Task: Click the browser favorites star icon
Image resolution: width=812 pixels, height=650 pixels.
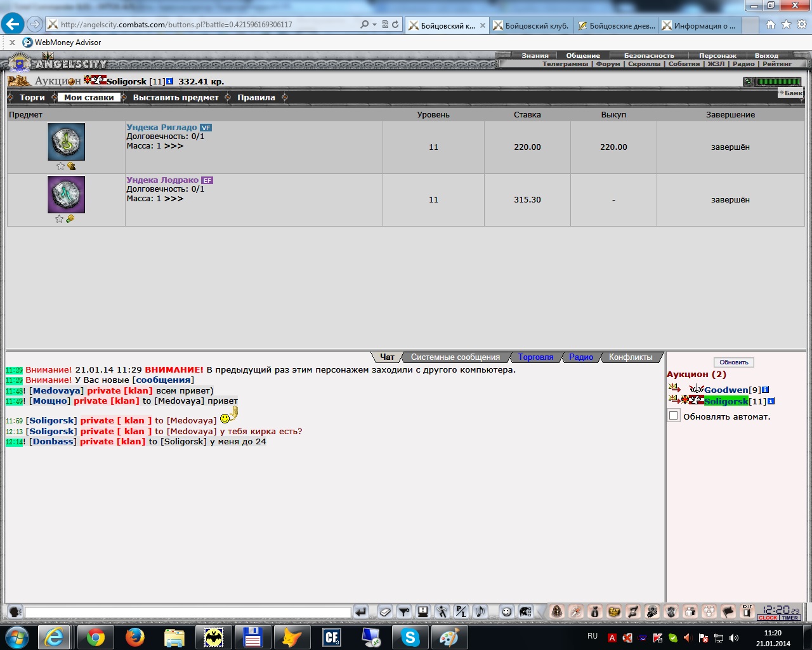Action: coord(786,25)
